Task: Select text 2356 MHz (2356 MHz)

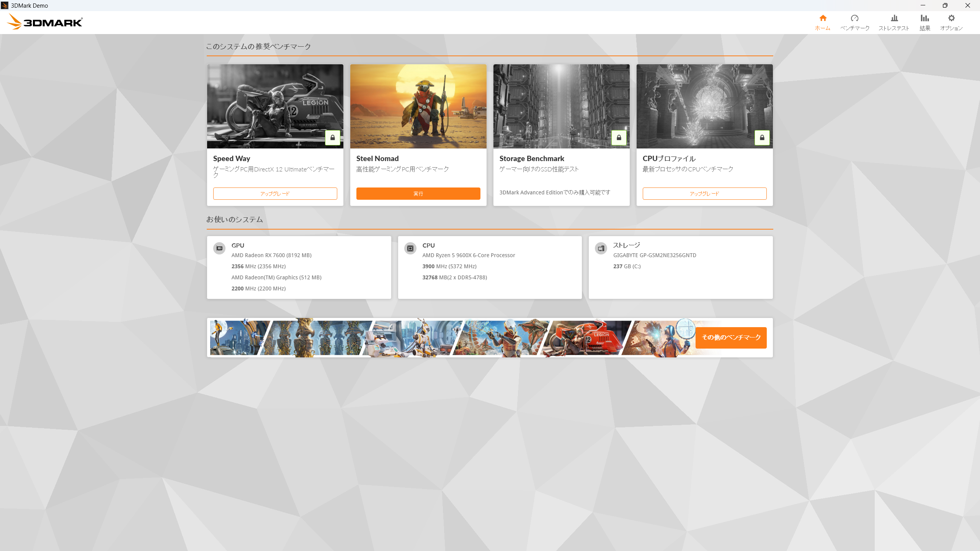Action: (x=259, y=266)
